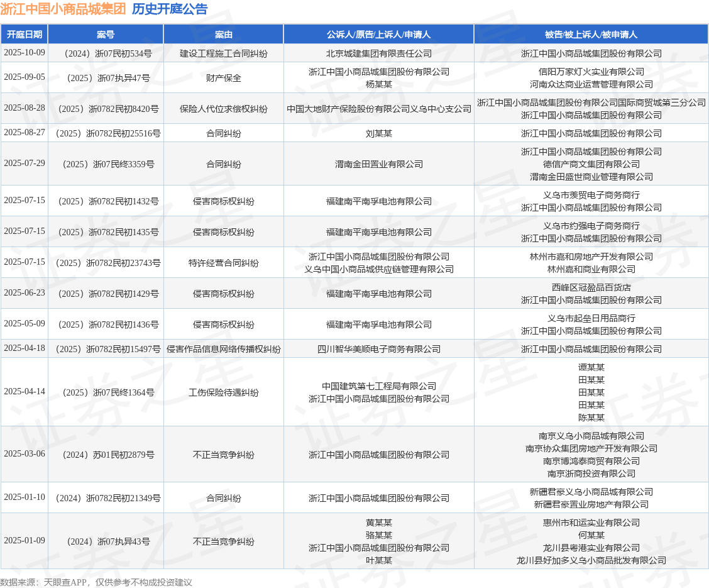Click 西峰区冠盈品百货店

(591, 287)
